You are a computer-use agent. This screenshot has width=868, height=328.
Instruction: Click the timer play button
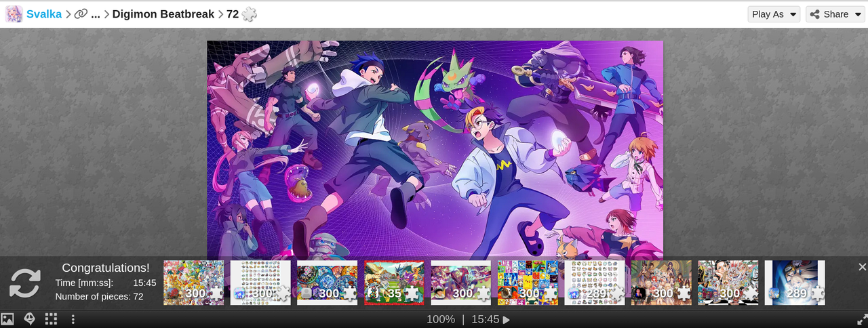[x=506, y=320]
